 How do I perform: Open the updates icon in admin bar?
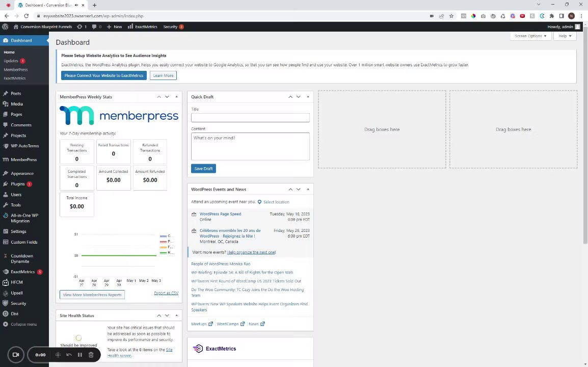82,27
